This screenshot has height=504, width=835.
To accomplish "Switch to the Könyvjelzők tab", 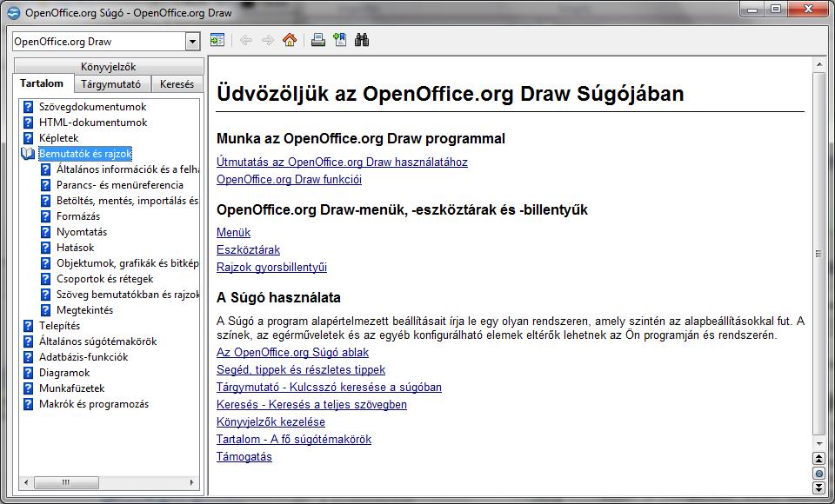I will [108, 67].
